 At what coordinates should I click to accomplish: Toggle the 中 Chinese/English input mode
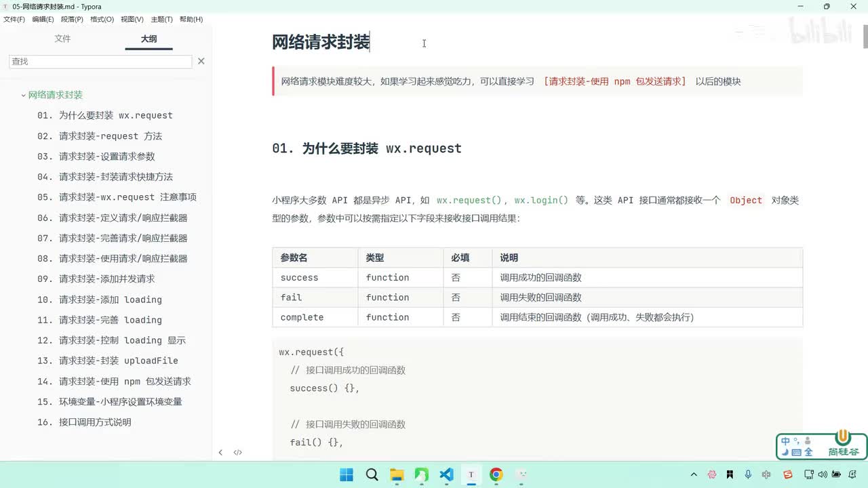pyautogui.click(x=785, y=441)
